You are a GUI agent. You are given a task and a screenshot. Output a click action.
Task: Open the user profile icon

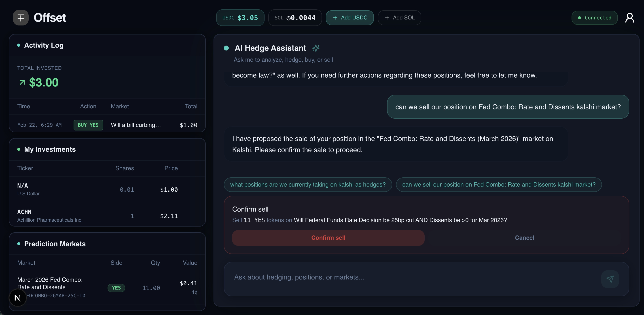click(x=629, y=18)
